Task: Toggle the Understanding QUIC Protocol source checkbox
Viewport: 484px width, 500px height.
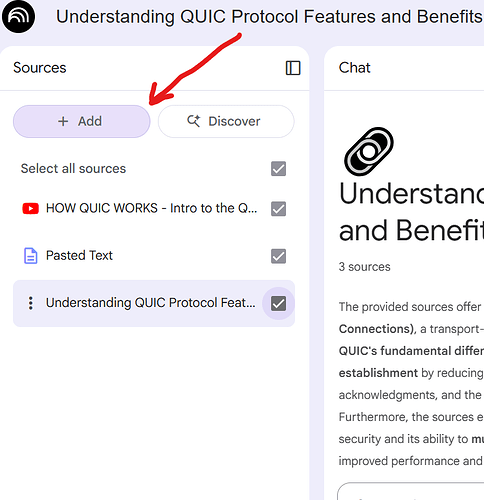Action: tap(278, 304)
